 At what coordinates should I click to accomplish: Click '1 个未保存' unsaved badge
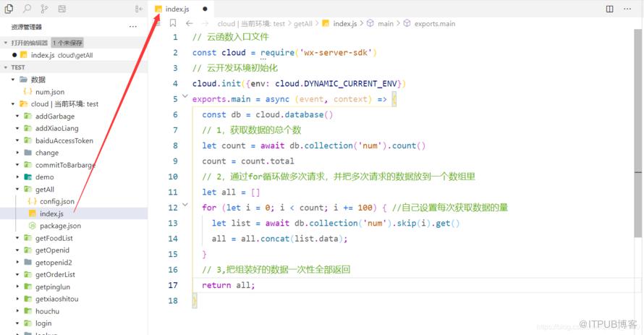[x=67, y=43]
